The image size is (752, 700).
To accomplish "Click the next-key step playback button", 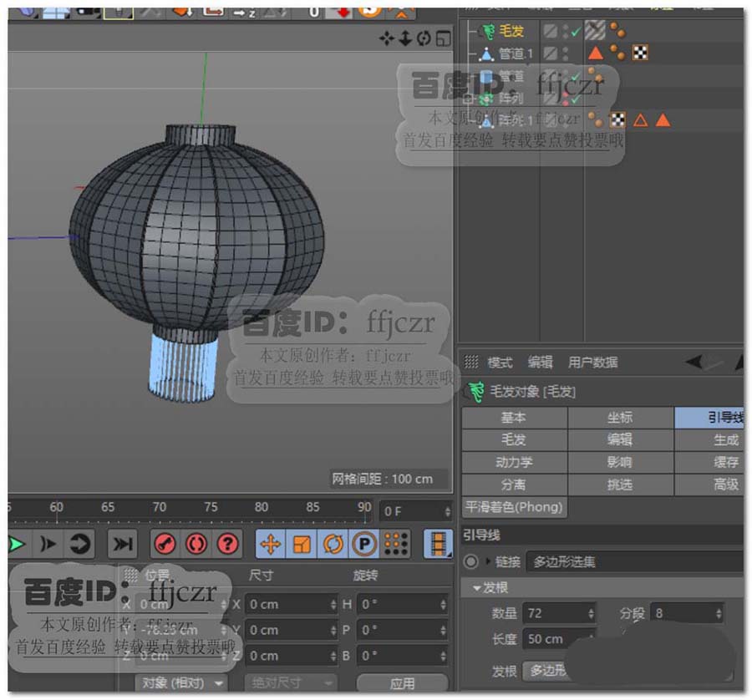I will (x=48, y=544).
